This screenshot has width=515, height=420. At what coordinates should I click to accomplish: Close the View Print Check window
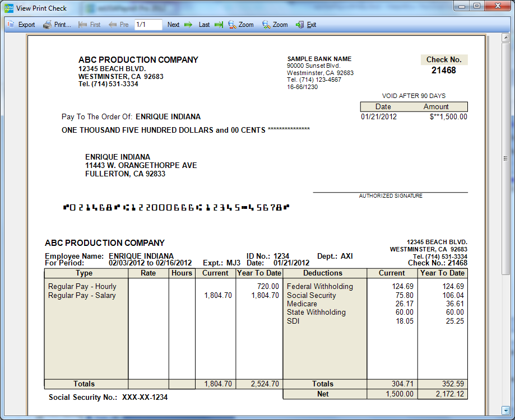point(496,6)
